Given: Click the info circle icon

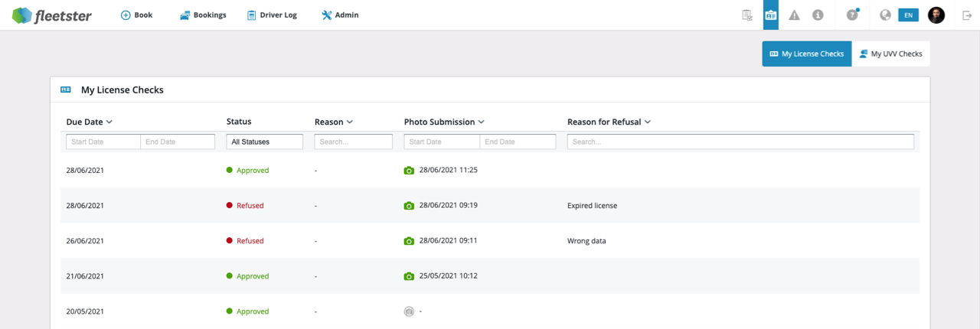Looking at the screenshot, I should pyautogui.click(x=818, y=15).
